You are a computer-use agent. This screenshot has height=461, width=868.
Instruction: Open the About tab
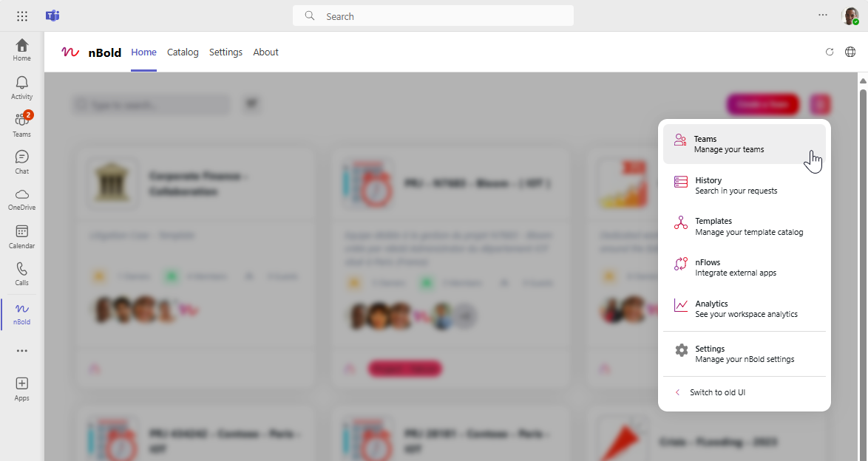point(265,52)
